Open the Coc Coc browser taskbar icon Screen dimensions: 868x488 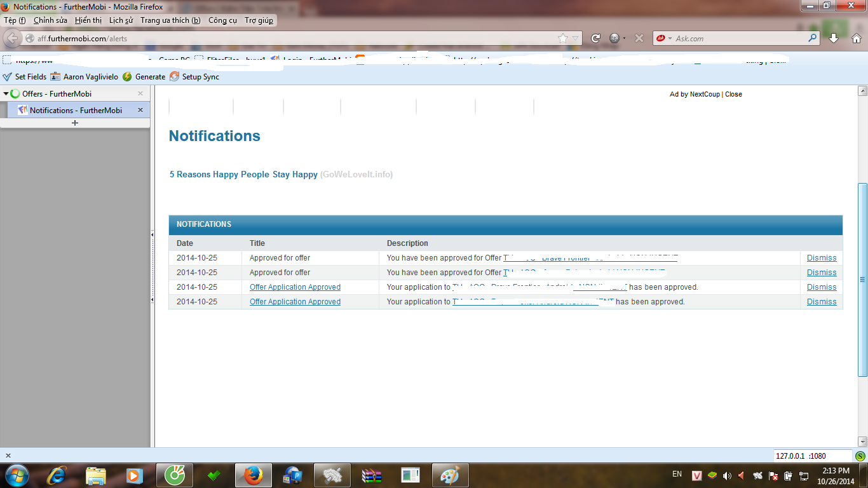click(x=174, y=475)
